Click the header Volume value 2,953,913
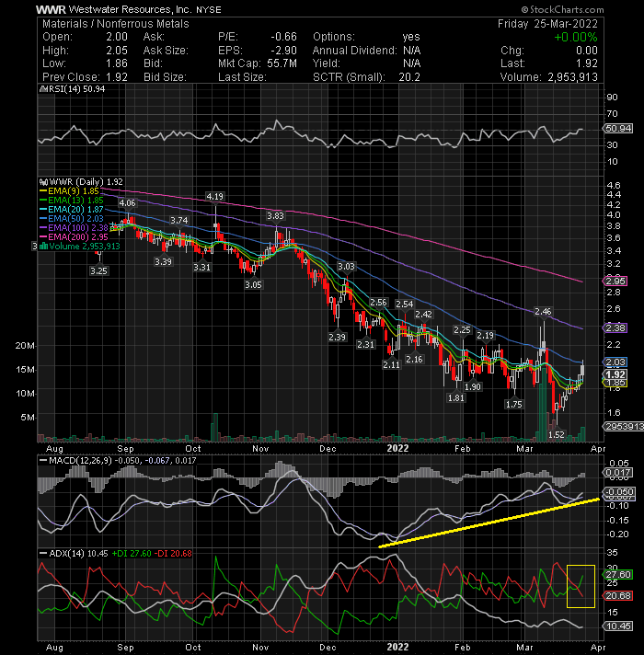Image resolution: width=644 pixels, height=655 pixels. pos(572,77)
